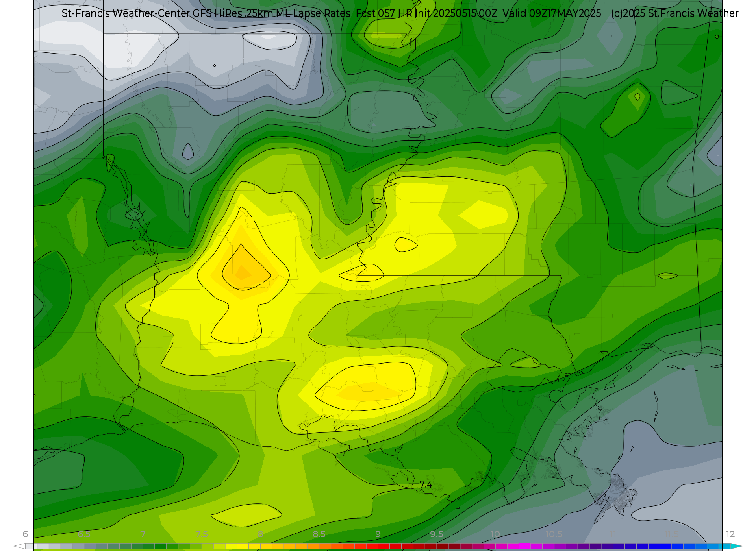
Task: Pick the bright red swatch on color bar
Action: click(x=372, y=546)
